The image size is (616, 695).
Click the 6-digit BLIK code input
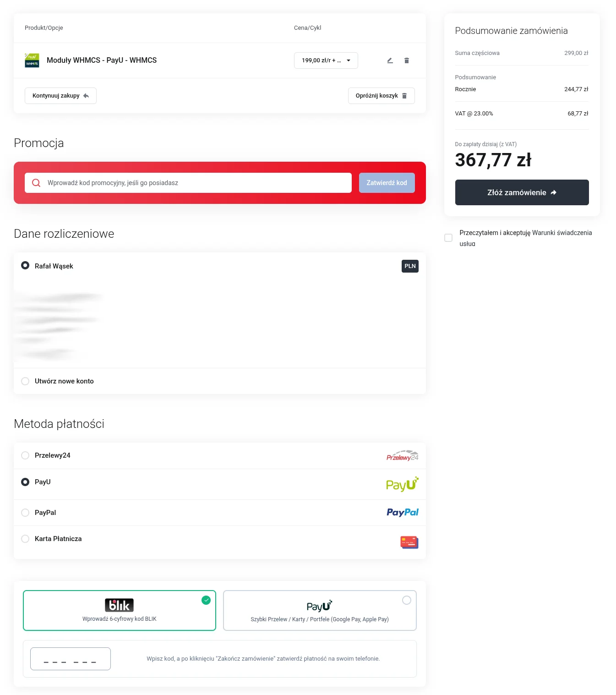pos(71,659)
